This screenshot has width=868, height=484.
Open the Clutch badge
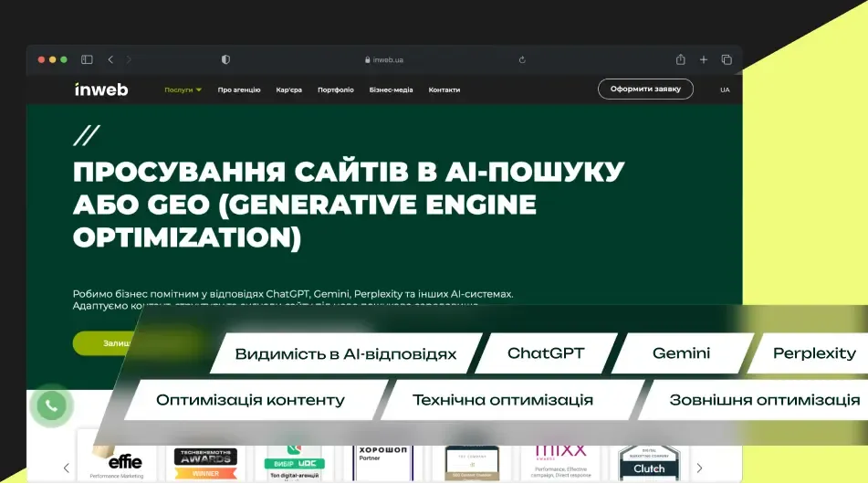(649, 464)
